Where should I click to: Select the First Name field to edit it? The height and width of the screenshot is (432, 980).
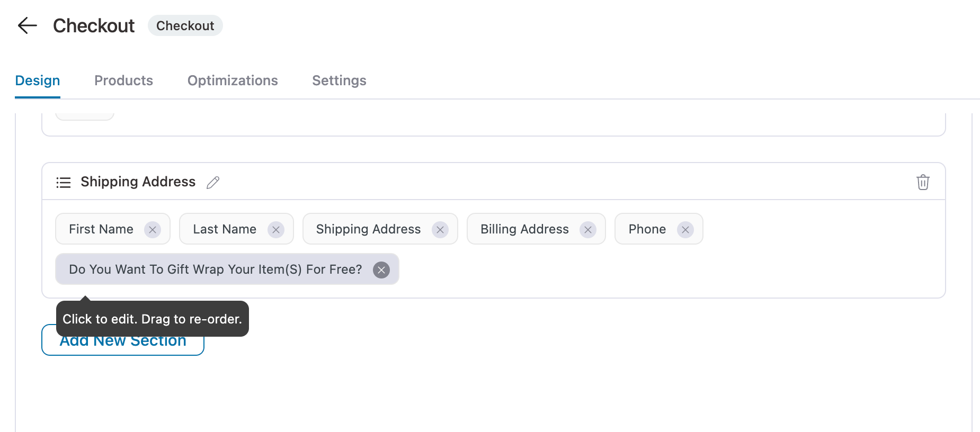pos(101,229)
